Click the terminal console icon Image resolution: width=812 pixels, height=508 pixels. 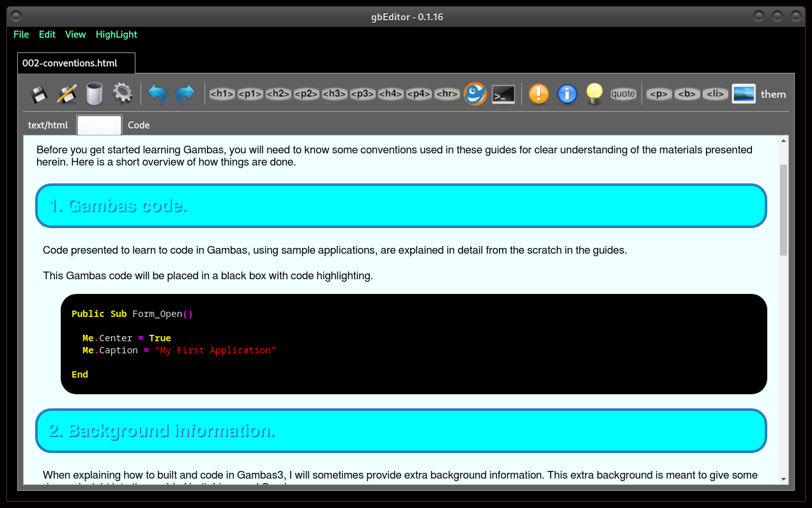tap(503, 94)
